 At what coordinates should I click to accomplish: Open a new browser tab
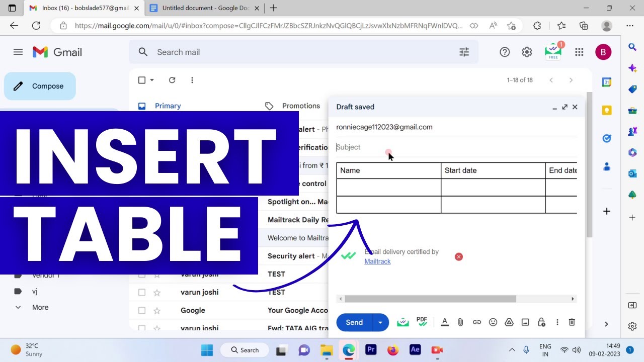273,8
